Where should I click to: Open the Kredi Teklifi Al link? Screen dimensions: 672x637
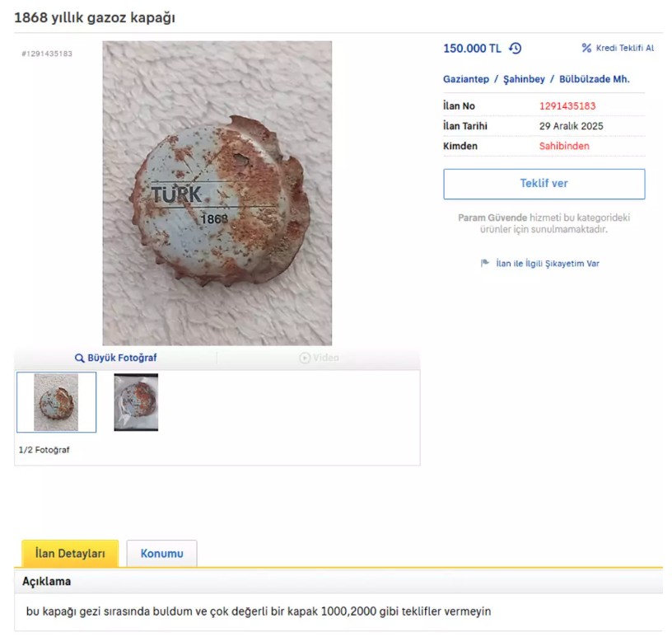pos(625,48)
